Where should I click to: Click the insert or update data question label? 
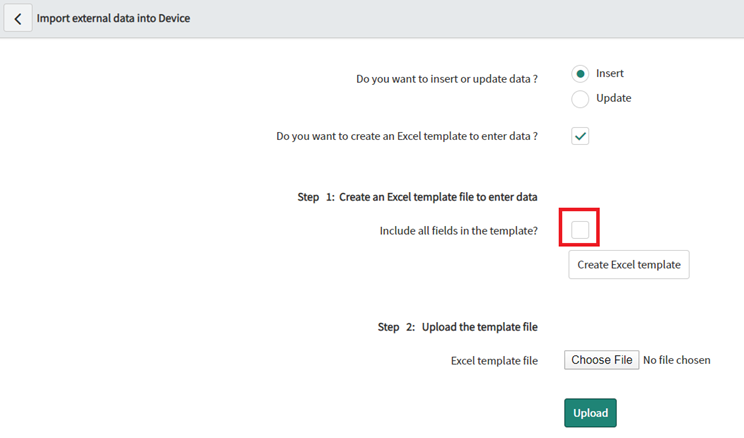tap(447, 79)
